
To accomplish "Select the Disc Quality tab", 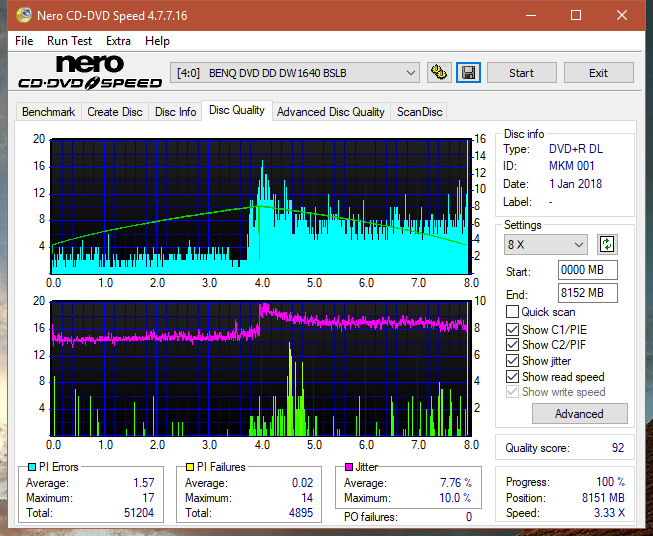I will coord(237,110).
